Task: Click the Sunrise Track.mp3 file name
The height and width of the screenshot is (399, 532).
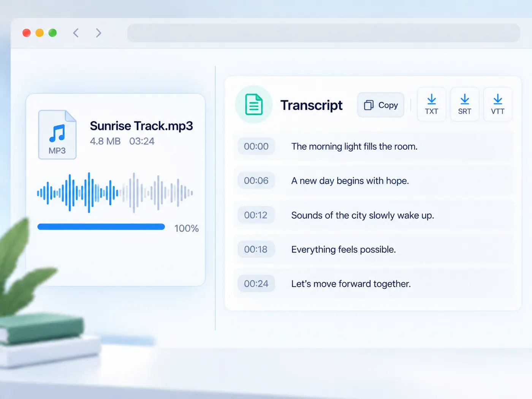Action: pyautogui.click(x=141, y=126)
